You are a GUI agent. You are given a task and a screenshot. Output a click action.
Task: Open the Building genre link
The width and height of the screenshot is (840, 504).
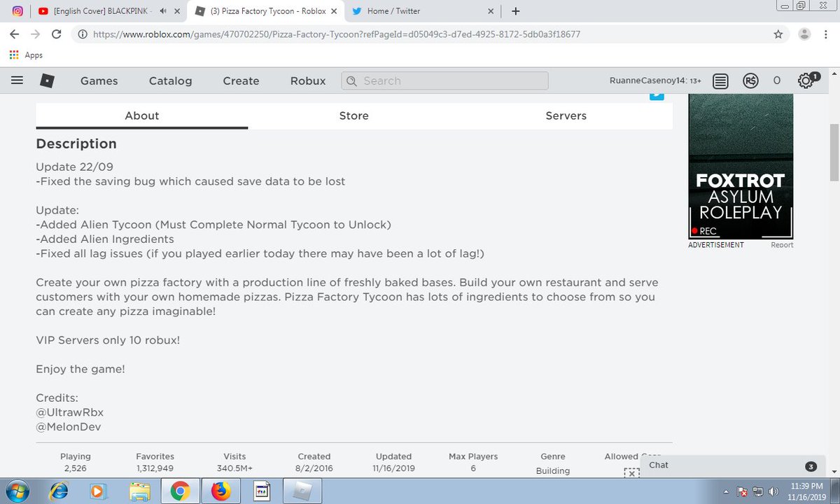(553, 471)
